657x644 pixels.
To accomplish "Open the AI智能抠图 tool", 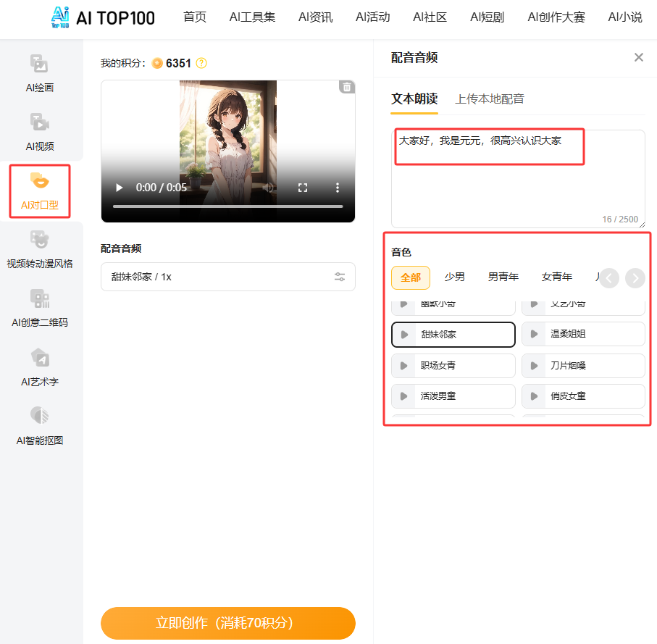I will click(39, 426).
